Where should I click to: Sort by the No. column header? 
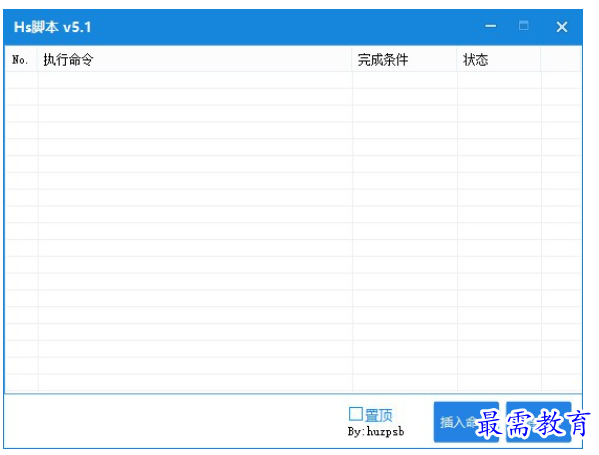(21, 60)
